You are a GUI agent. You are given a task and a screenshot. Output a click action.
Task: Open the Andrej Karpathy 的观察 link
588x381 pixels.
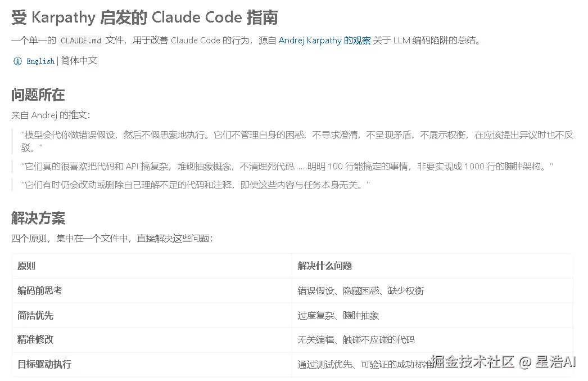324,41
